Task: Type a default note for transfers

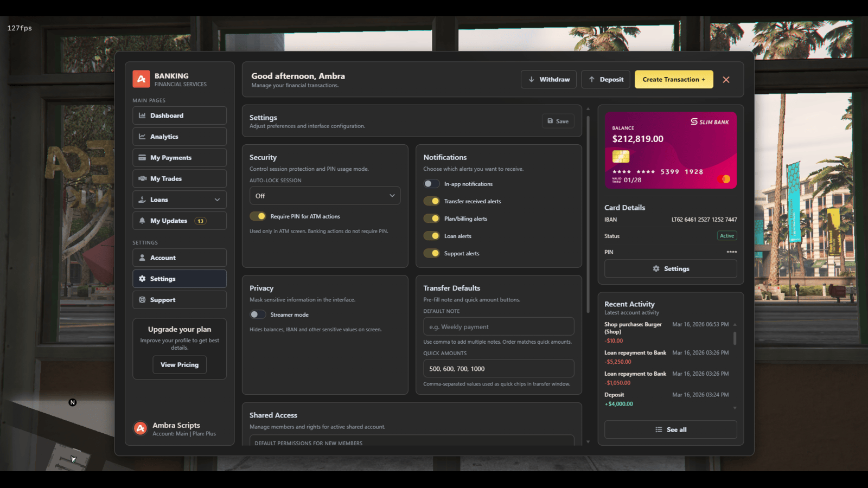Action: pos(498,326)
